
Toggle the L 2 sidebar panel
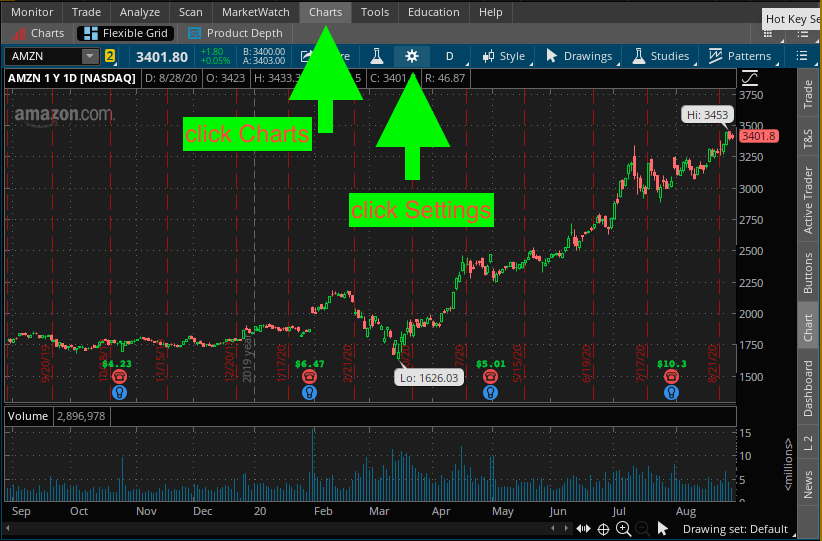pyautogui.click(x=808, y=442)
